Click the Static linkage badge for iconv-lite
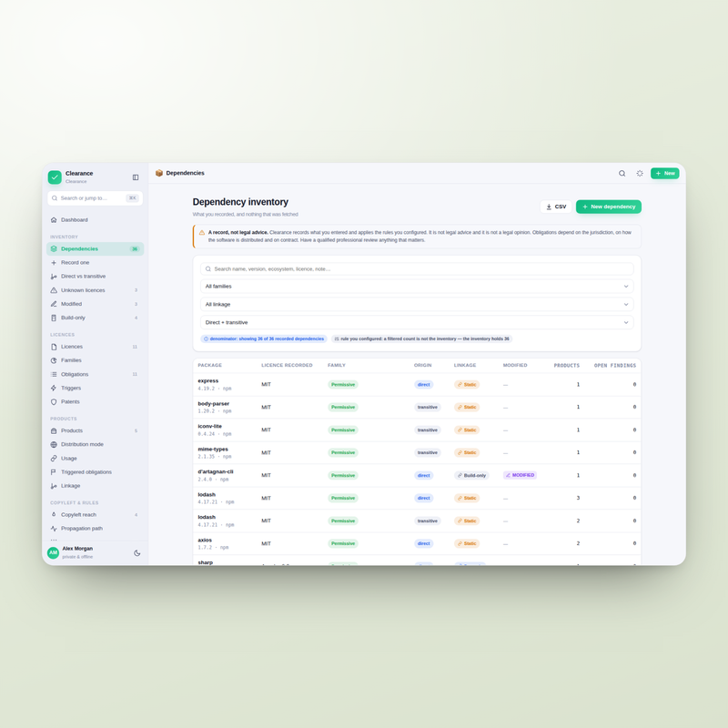The height and width of the screenshot is (728, 728). tap(467, 430)
